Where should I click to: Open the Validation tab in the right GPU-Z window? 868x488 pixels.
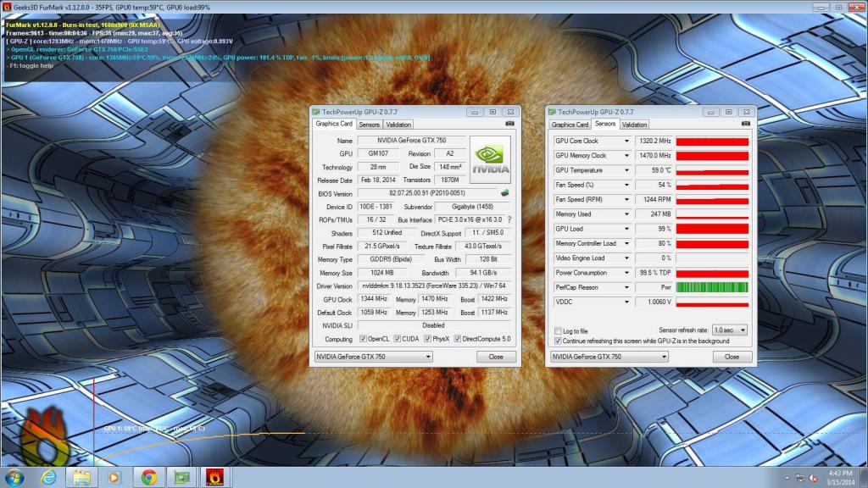click(x=634, y=125)
